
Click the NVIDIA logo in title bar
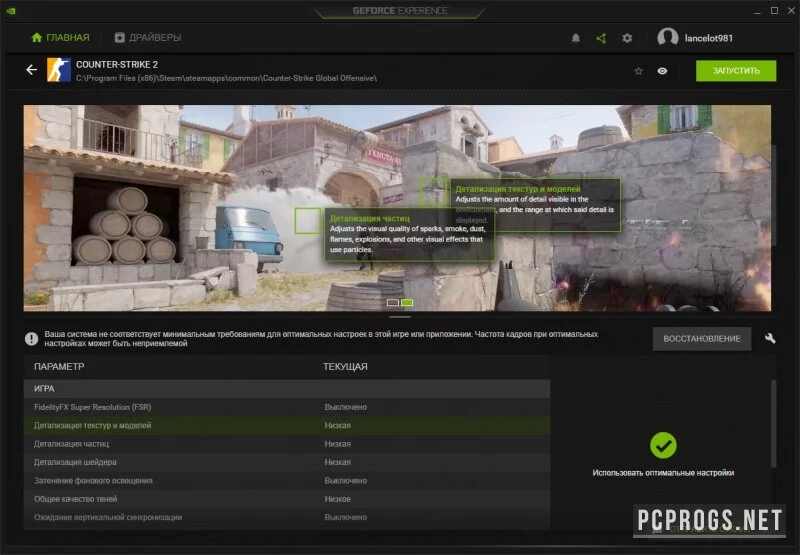point(11,11)
